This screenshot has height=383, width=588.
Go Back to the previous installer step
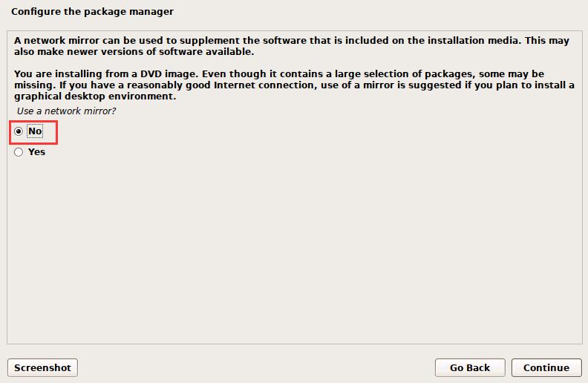[470, 367]
